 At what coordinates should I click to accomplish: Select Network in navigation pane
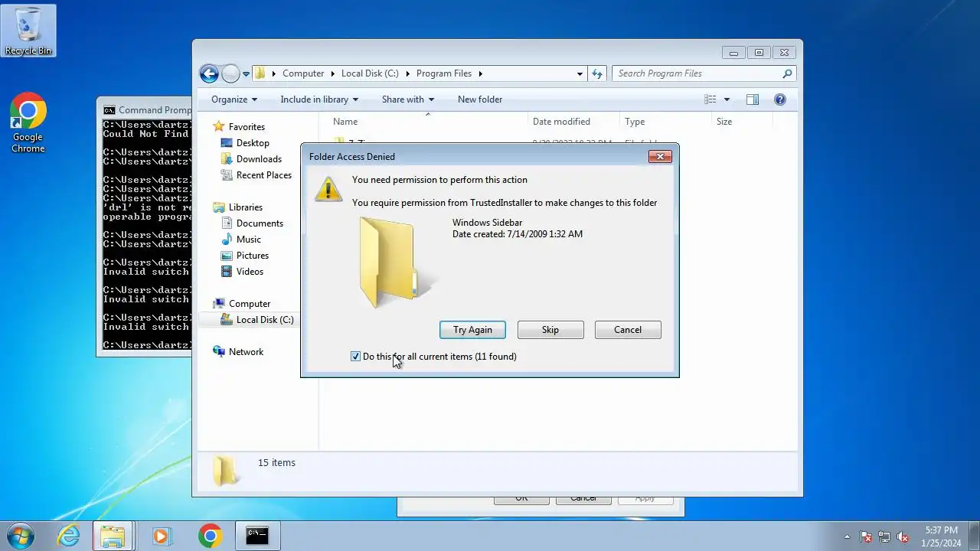246,352
